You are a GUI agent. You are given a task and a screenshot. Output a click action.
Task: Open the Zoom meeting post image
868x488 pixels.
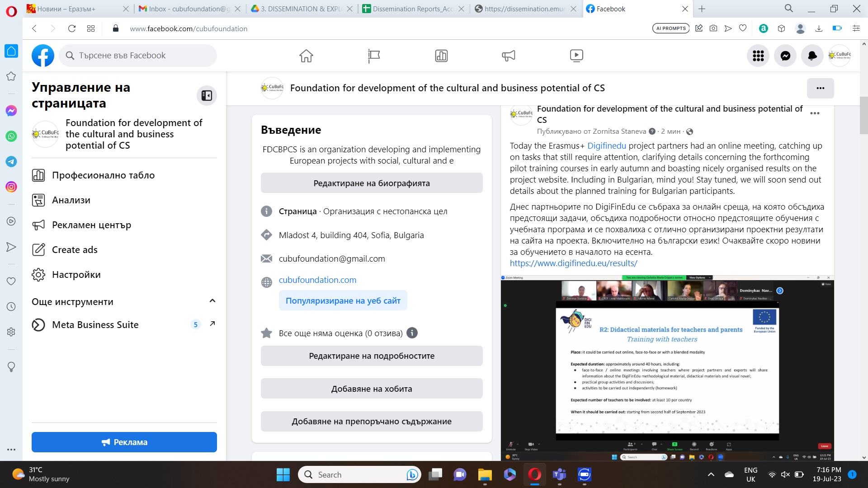pyautogui.click(x=667, y=368)
